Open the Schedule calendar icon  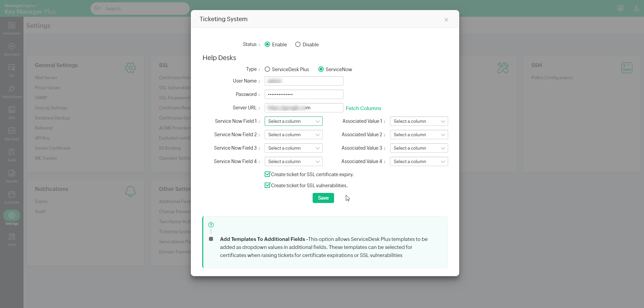pyautogui.click(x=12, y=194)
